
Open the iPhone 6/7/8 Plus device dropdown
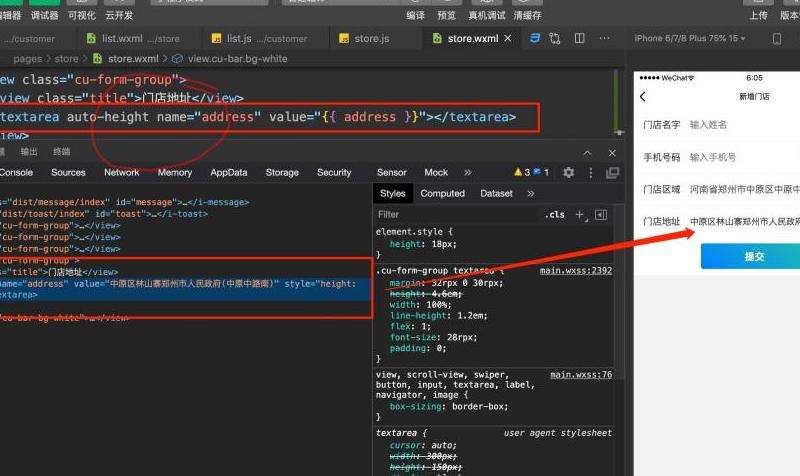tap(689, 38)
